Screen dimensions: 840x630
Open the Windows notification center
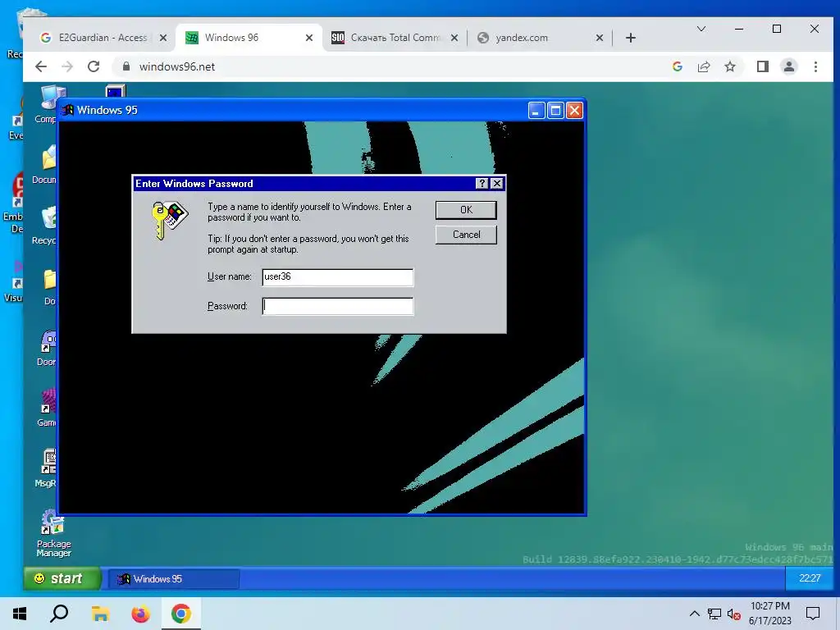pyautogui.click(x=813, y=614)
